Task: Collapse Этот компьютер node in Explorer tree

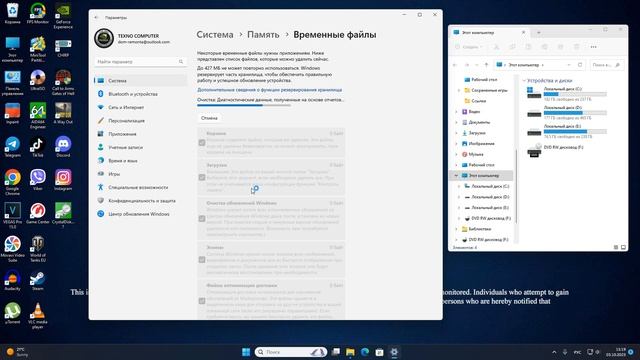Action: [456, 176]
